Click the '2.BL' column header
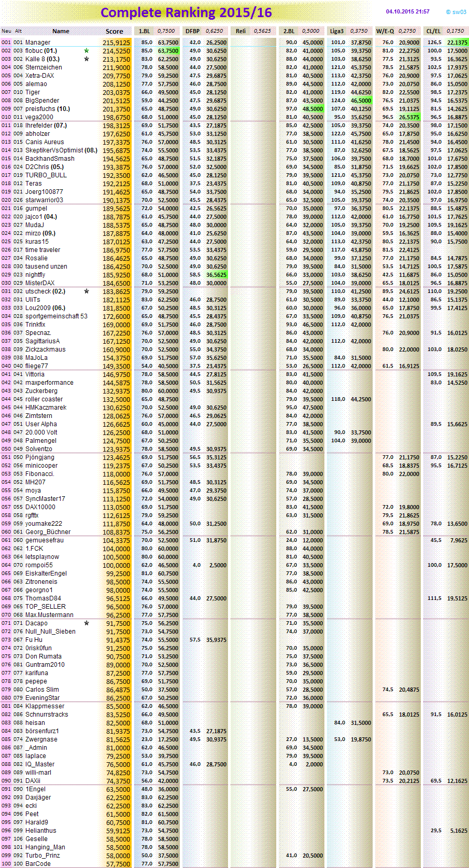 (289, 31)
